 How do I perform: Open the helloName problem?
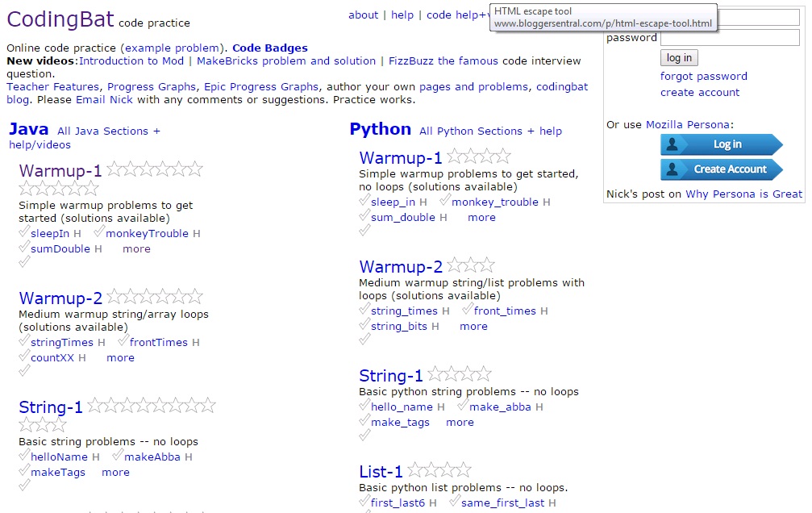point(59,457)
